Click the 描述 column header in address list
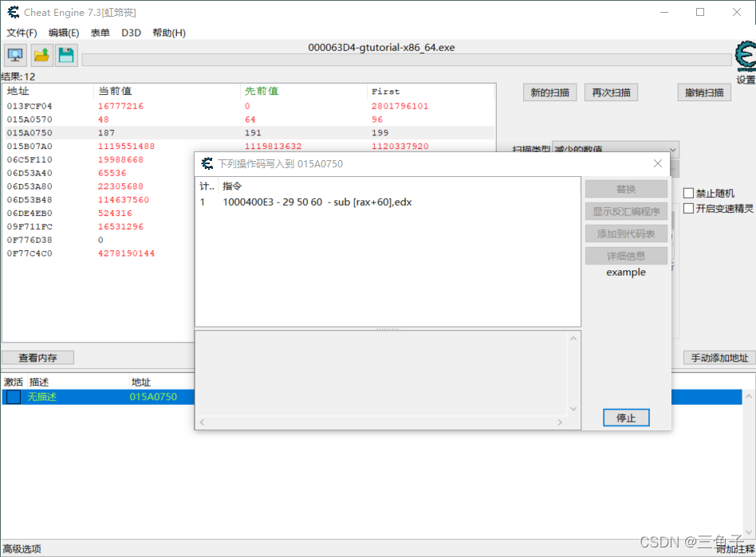 point(78,382)
